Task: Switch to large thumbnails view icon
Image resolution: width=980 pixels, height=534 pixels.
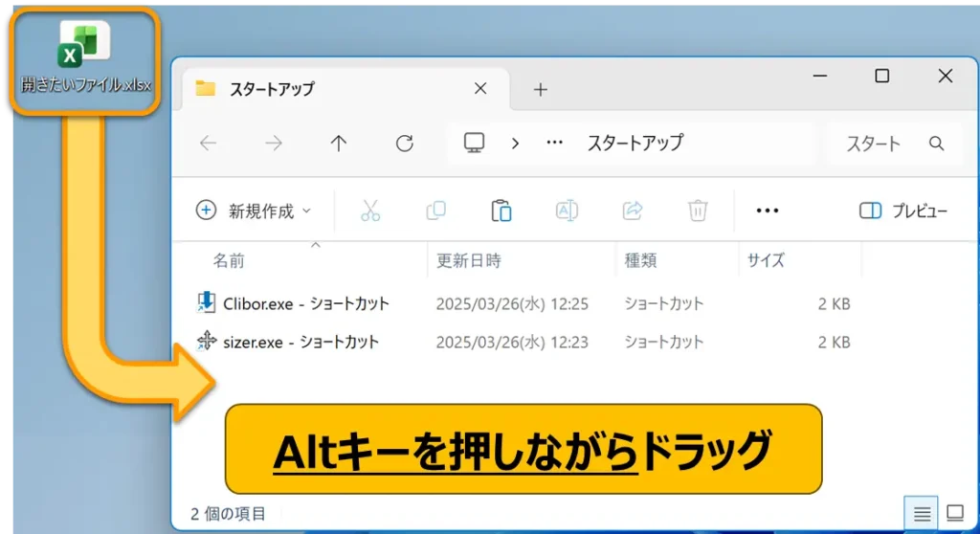Action: coord(954,513)
